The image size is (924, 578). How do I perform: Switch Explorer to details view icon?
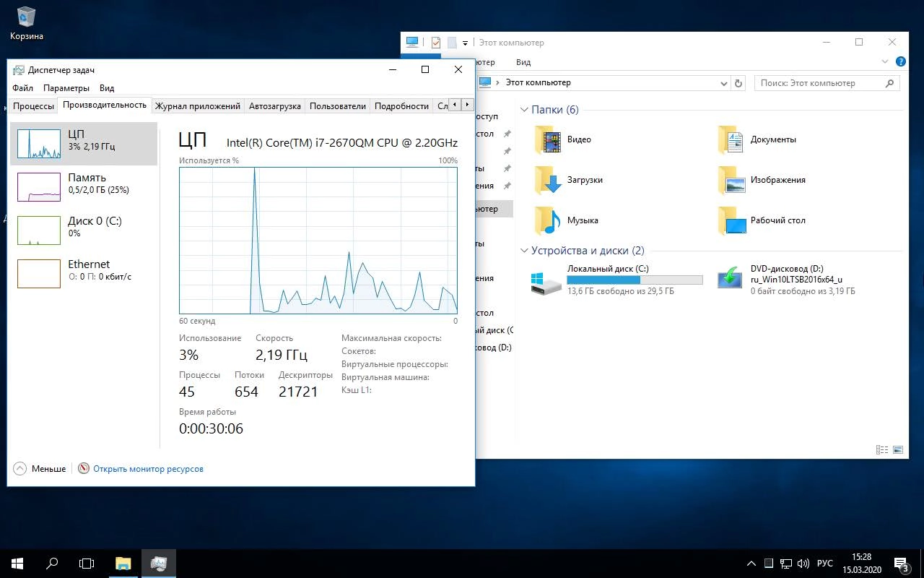[881, 449]
